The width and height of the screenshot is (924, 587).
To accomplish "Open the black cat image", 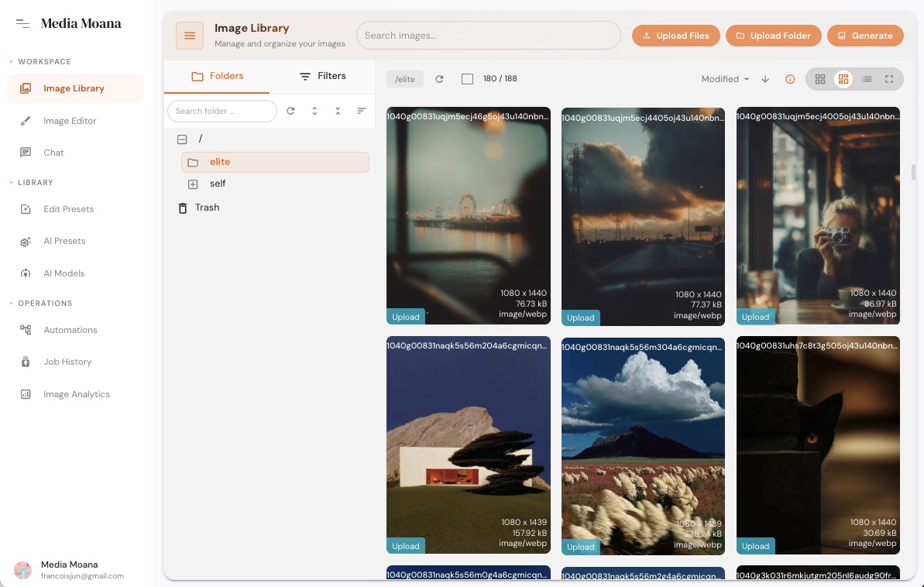I will click(x=818, y=445).
